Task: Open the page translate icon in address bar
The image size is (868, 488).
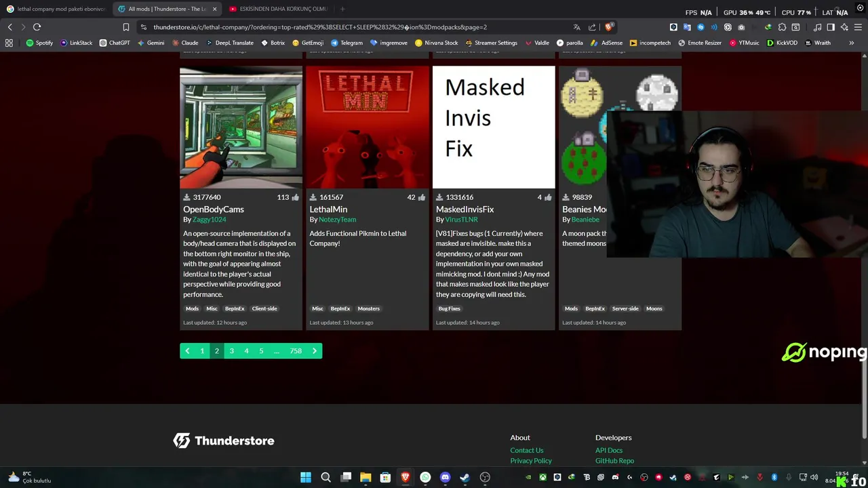Action: (x=576, y=27)
